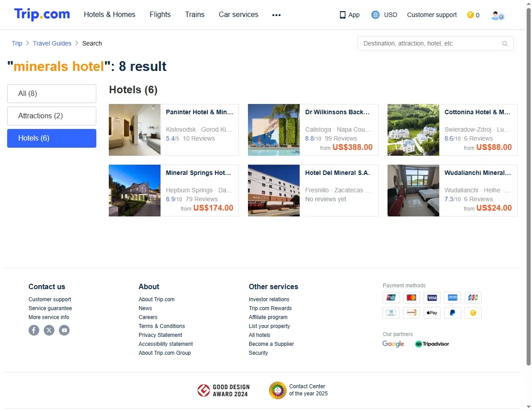Viewport: 532px width, 411px height.
Task: Open the more services ellipsis menu
Action: pyautogui.click(x=276, y=15)
